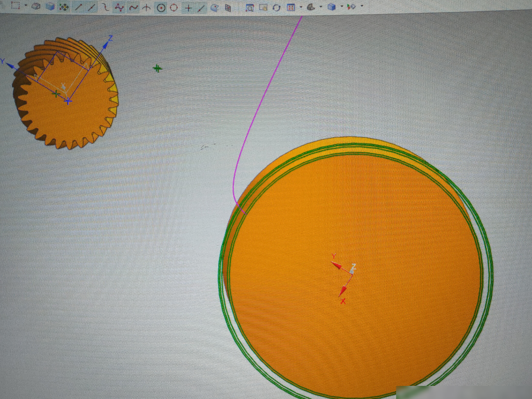The image size is (532, 399).
Task: Click the fit view zoom icon
Action: tap(250, 8)
